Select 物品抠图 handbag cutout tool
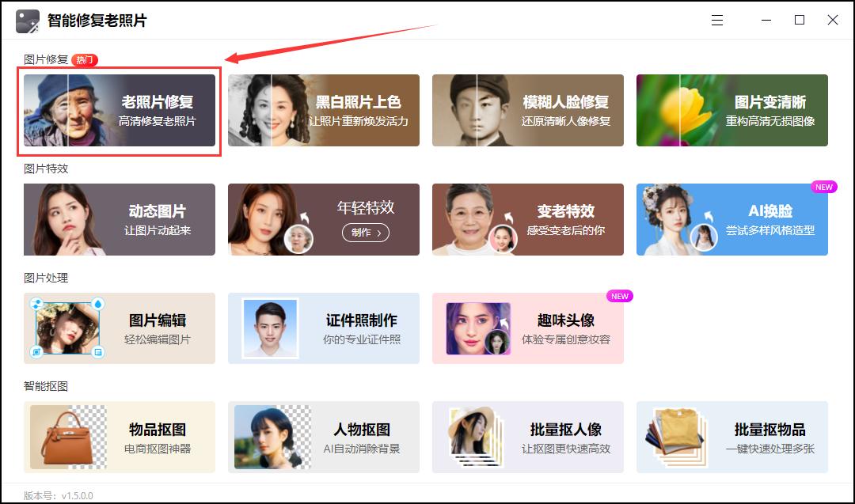This screenshot has height=504, width=855. (120, 438)
